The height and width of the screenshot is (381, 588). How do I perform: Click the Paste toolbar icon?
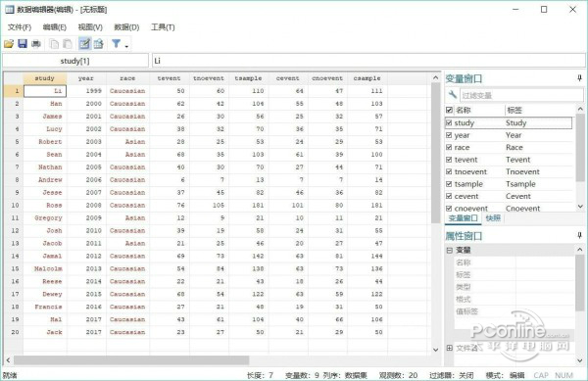[68, 44]
